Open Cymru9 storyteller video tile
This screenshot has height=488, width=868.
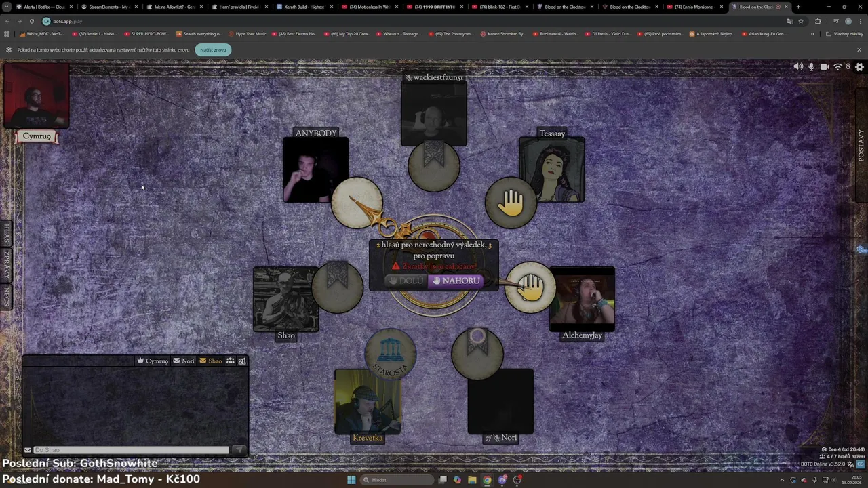pos(37,96)
